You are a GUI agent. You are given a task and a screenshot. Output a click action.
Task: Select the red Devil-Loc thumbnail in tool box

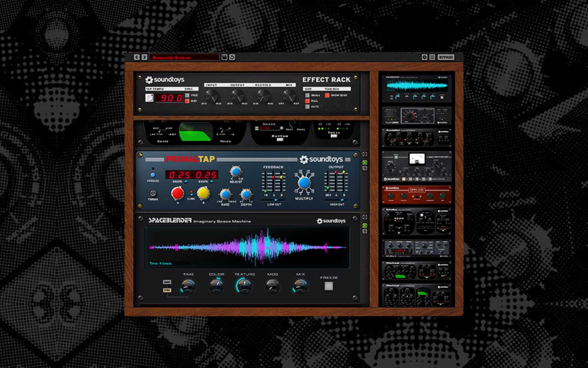(x=417, y=195)
